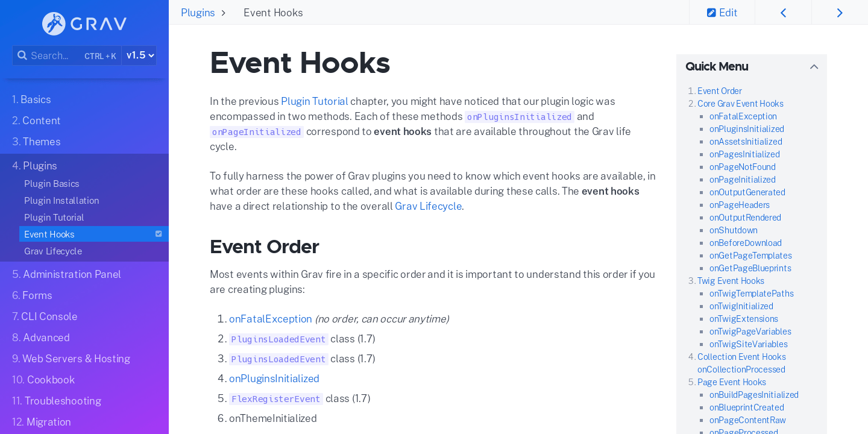Open Grav Lifecycle sidebar item
Image resolution: width=868 pixels, height=434 pixels.
coord(53,251)
